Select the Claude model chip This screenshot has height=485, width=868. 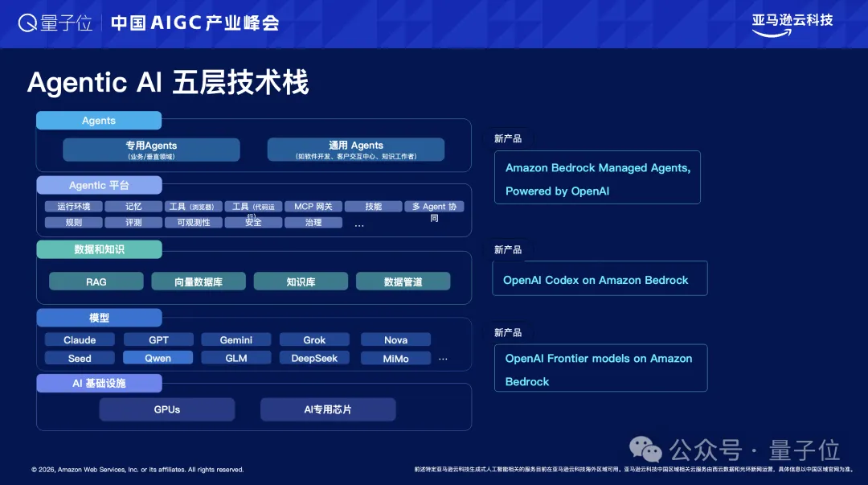click(80, 339)
